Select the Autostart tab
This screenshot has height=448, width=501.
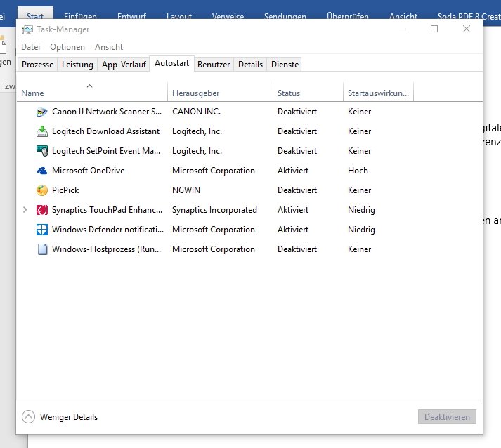171,63
